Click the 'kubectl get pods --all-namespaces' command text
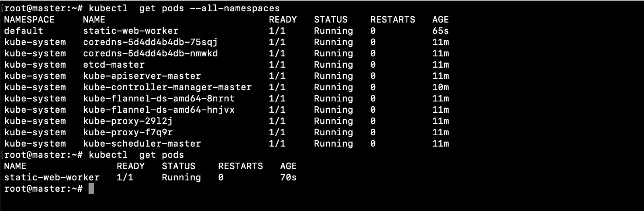 (184, 8)
